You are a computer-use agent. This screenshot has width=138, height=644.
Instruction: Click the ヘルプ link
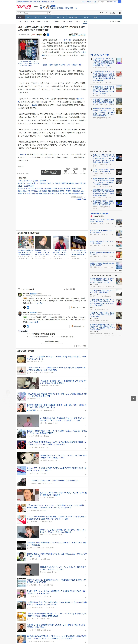click(x=94, y=2)
